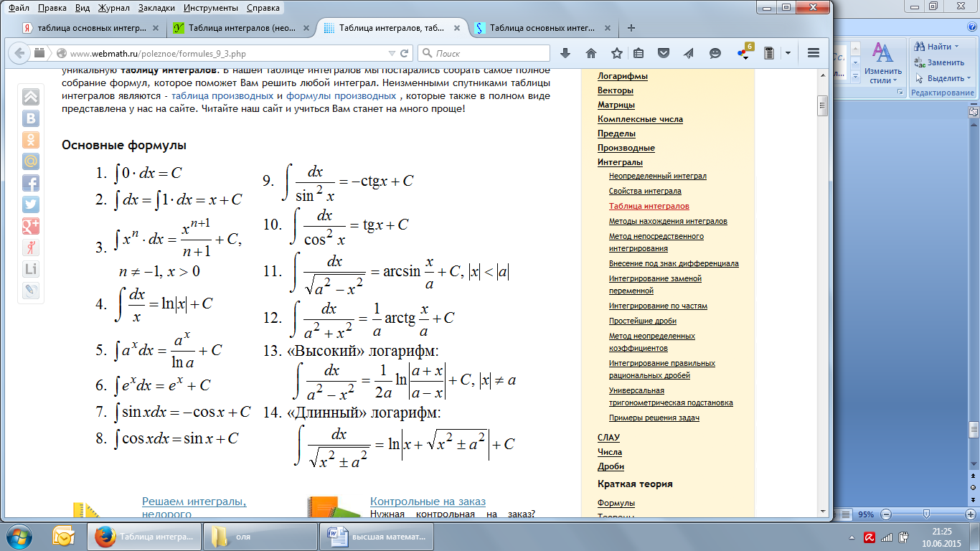Open the Pocket icon in Firefox toolbar

pos(664,53)
